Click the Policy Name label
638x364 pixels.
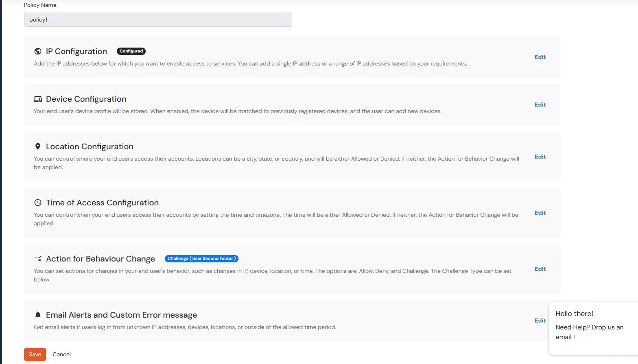click(x=40, y=5)
